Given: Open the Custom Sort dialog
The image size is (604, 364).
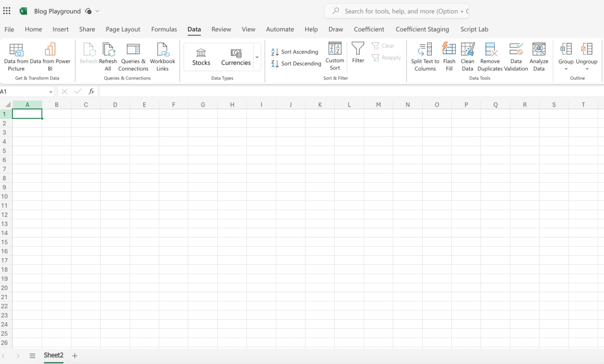Looking at the screenshot, I should pos(335,56).
